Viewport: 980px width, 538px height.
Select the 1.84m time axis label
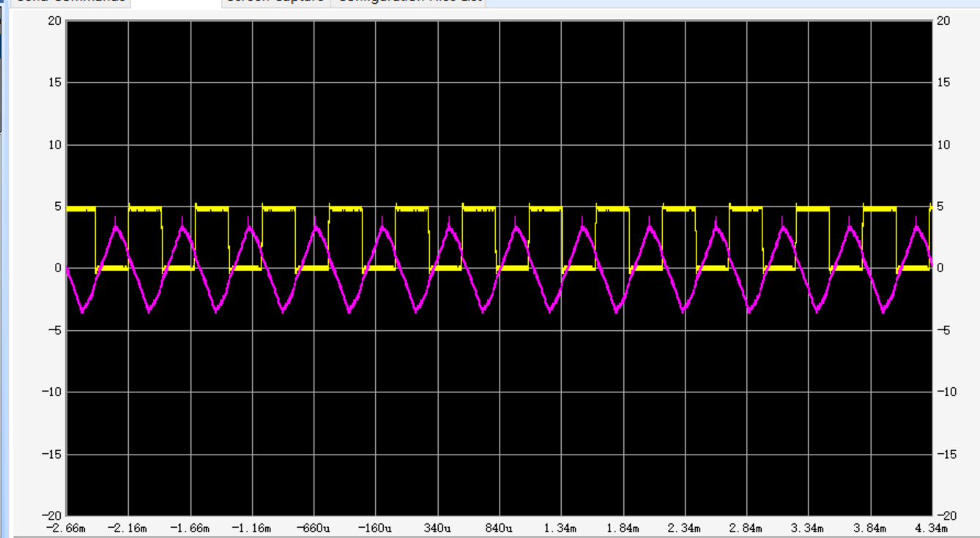(623, 528)
